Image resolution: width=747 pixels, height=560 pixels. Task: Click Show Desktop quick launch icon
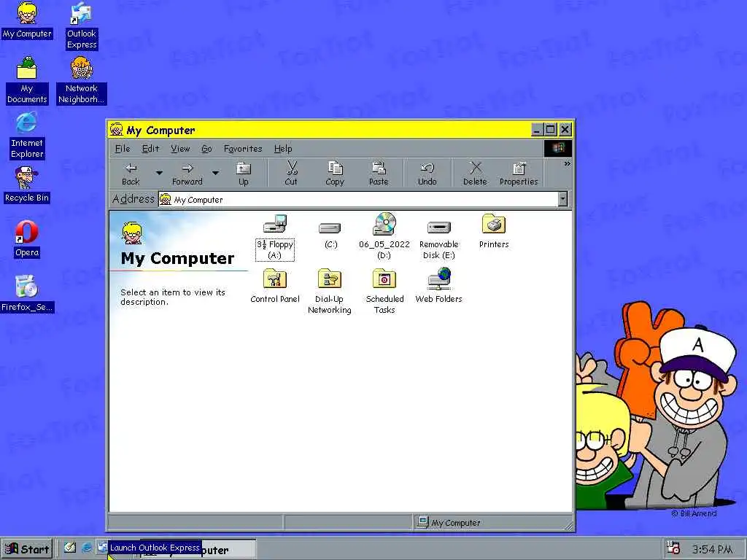coord(70,548)
